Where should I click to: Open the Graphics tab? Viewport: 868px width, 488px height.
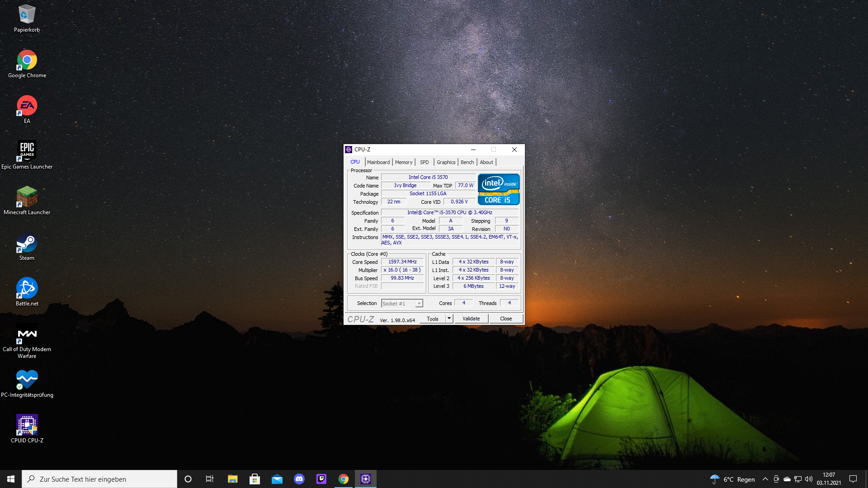(x=446, y=162)
